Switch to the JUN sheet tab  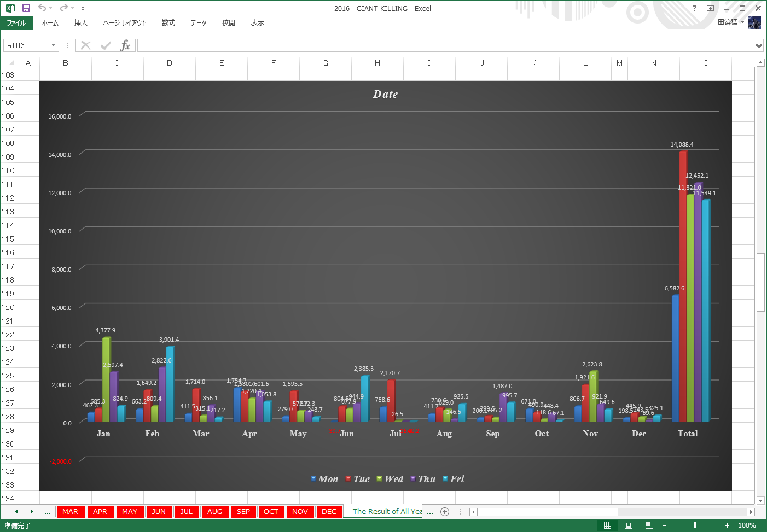159,512
